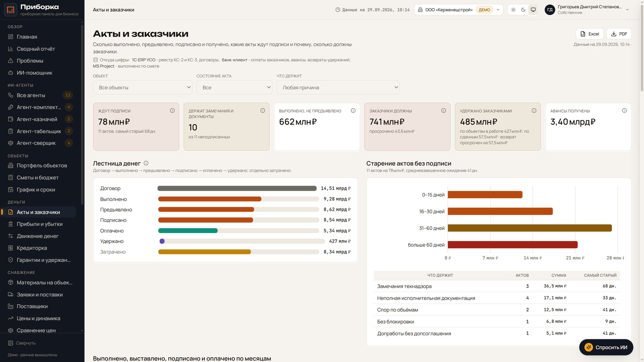Export report to Excel

click(x=590, y=34)
